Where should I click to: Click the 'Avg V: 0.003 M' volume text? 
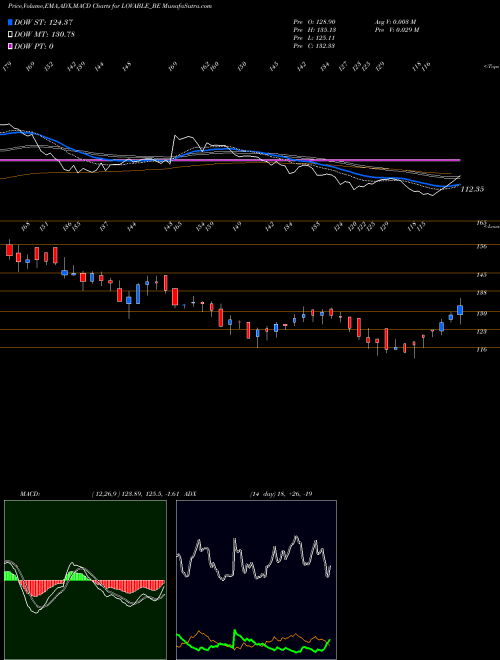396,22
